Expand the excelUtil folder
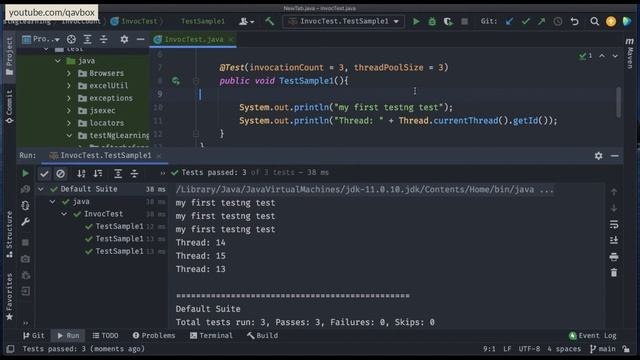This screenshot has height=360, width=640. [69, 86]
